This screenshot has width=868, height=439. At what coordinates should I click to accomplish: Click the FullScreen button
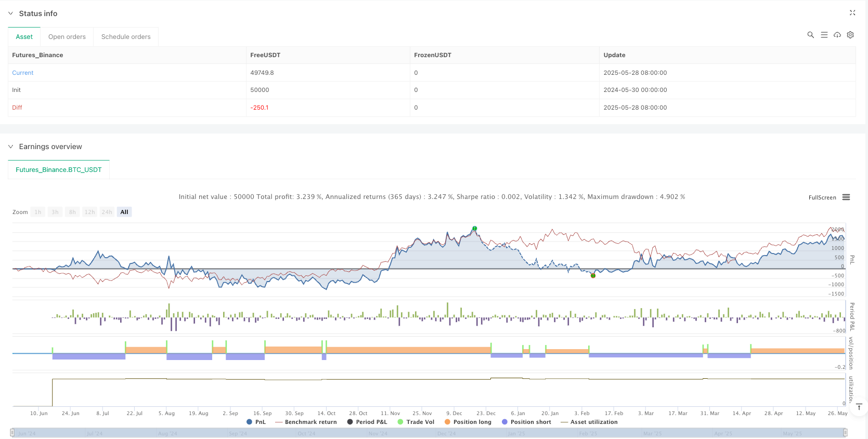[x=822, y=197]
